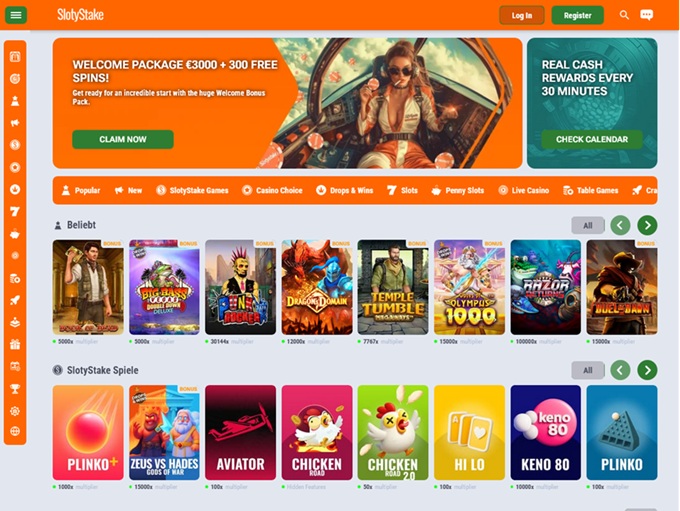Screen dimensions: 680x511
Task: Go to previous Beliebt games with arrow
Action: pyautogui.click(x=620, y=225)
